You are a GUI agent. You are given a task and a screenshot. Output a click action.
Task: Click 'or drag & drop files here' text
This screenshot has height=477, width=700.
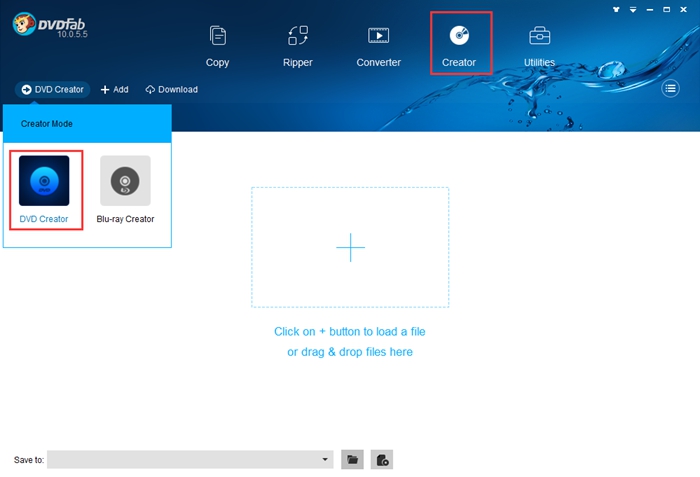pyautogui.click(x=350, y=352)
